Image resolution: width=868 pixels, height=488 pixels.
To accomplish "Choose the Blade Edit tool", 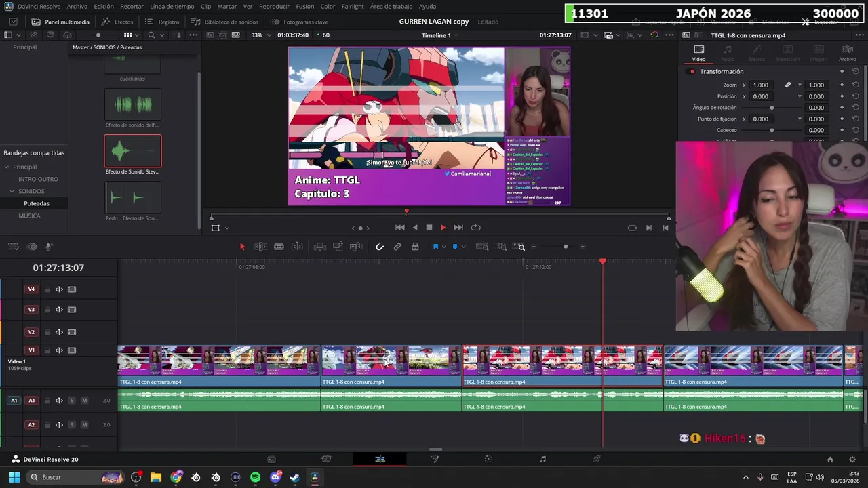I will 279,247.
